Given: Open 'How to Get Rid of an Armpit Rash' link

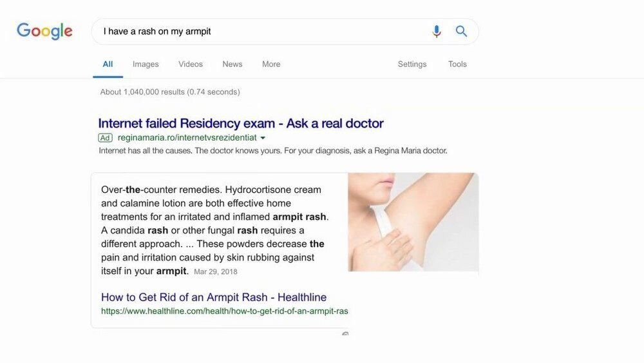Looking at the screenshot, I should [214, 297].
